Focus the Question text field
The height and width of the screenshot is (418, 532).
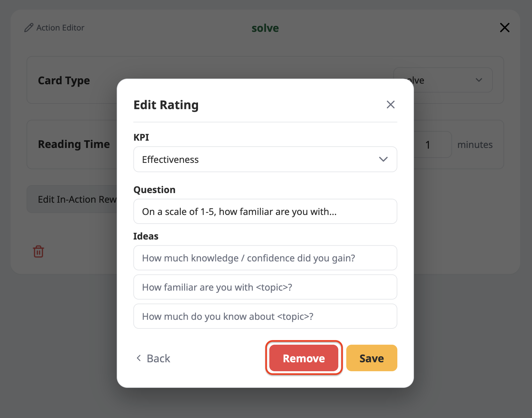pyautogui.click(x=265, y=211)
